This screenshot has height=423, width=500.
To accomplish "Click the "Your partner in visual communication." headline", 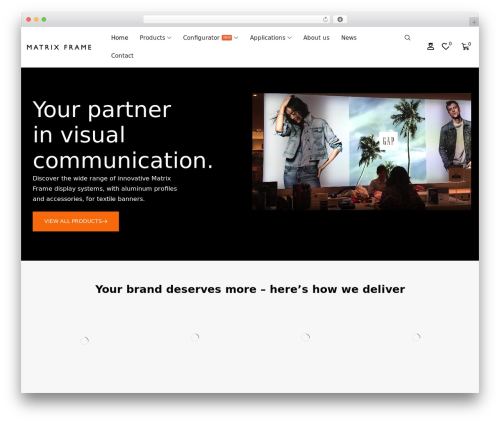I will [123, 135].
